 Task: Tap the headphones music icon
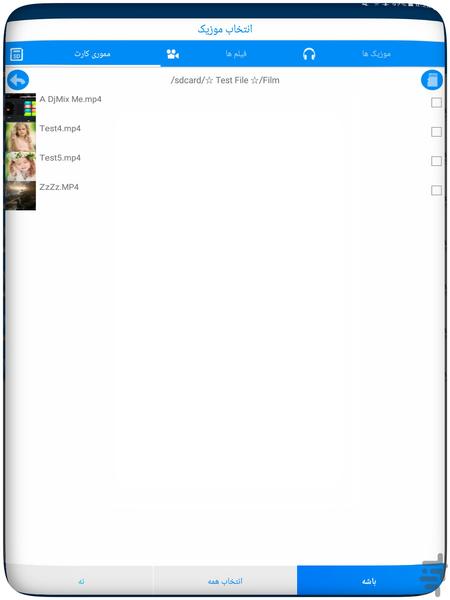pyautogui.click(x=309, y=54)
